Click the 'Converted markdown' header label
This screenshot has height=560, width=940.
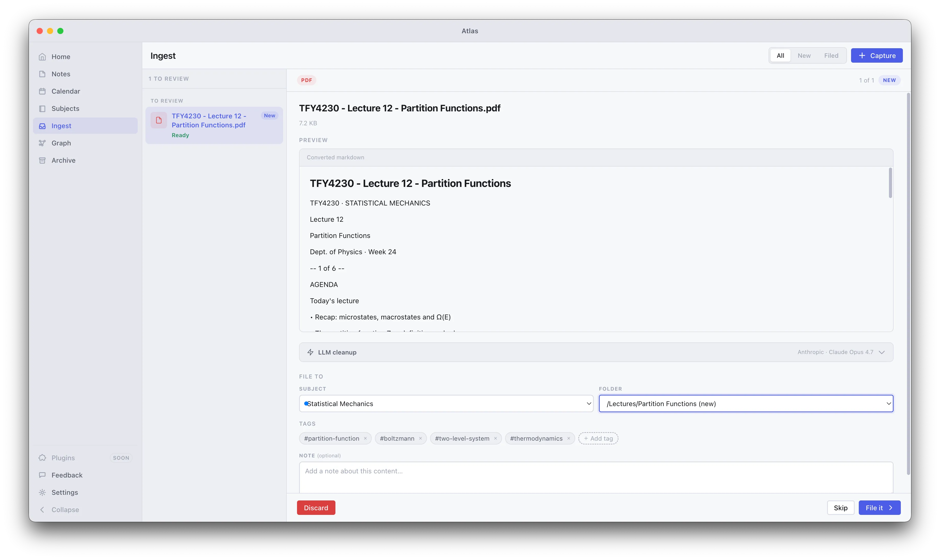click(x=335, y=157)
